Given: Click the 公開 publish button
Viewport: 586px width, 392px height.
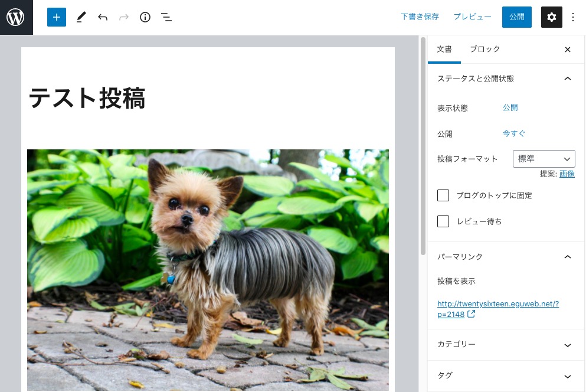Looking at the screenshot, I should point(516,17).
